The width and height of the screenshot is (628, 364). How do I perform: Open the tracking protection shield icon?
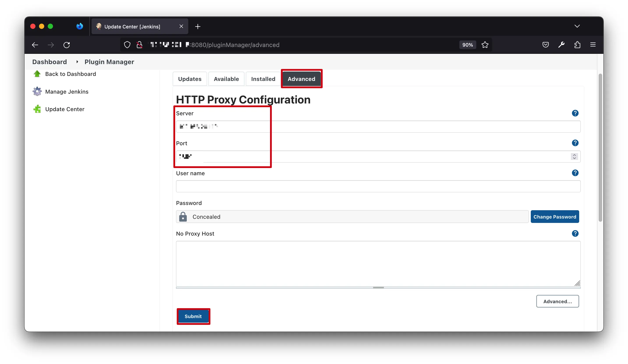(x=127, y=45)
